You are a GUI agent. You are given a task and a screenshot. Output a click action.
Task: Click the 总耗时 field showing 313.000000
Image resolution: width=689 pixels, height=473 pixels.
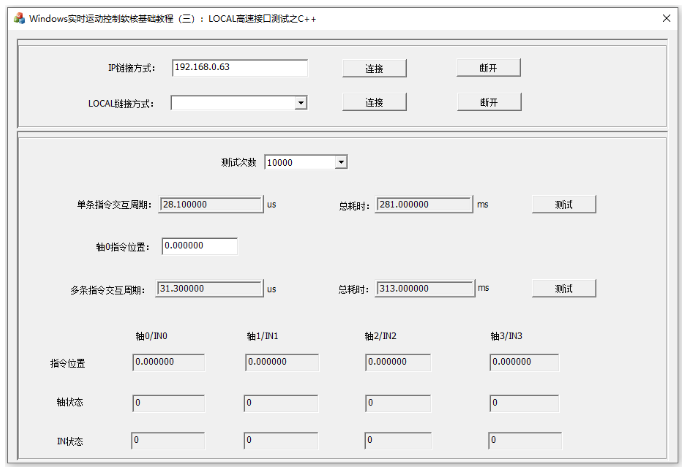tap(425, 288)
